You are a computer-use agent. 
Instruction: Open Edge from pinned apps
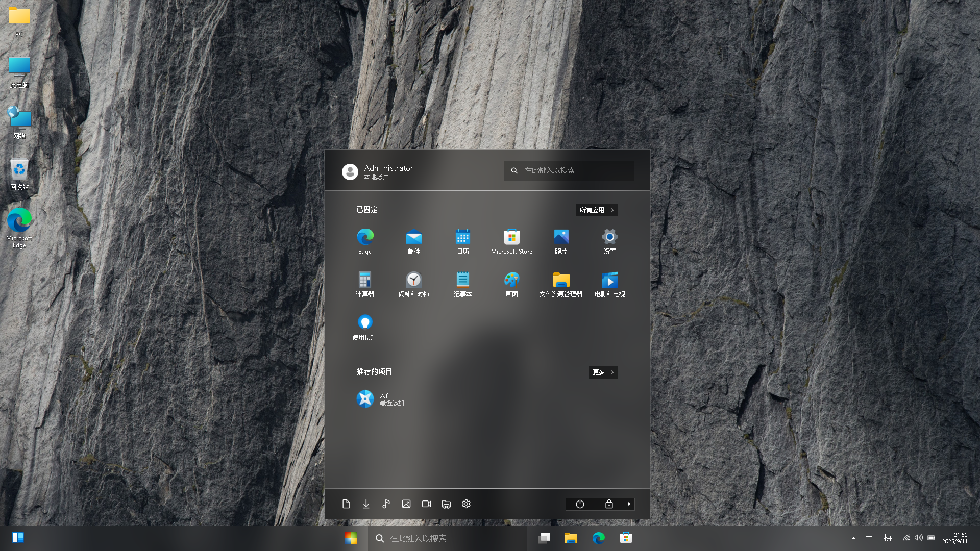[x=365, y=241]
